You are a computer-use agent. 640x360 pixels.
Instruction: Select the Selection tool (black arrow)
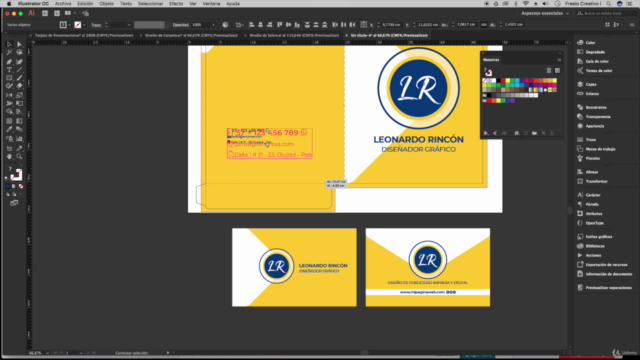9,44
